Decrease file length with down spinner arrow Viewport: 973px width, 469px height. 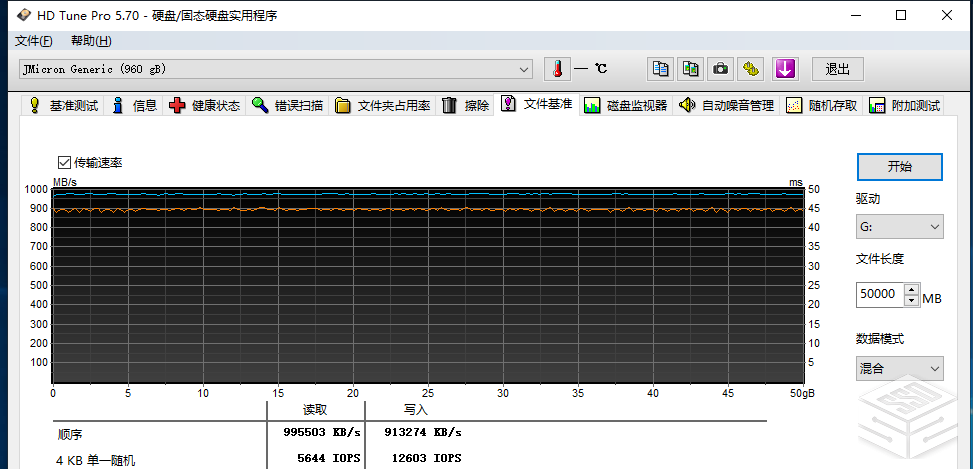910,300
